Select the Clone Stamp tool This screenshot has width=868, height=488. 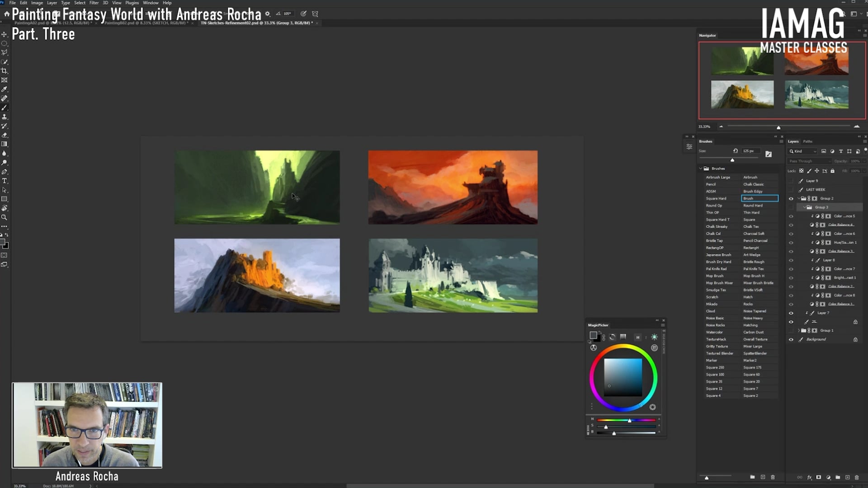pos(5,117)
